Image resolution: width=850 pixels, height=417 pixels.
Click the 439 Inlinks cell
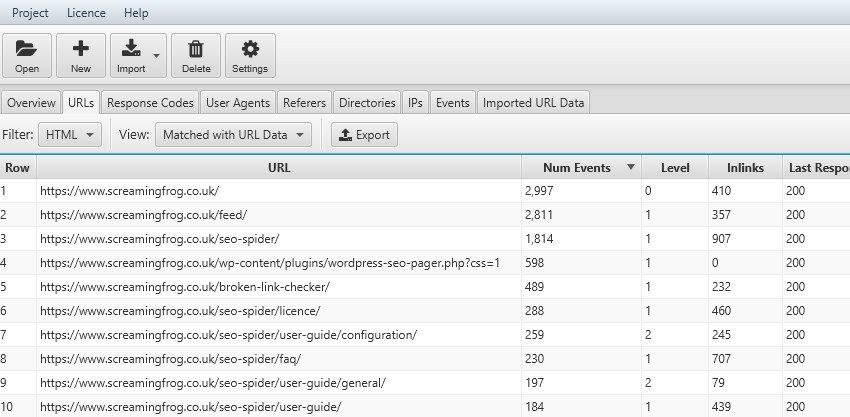(x=745, y=407)
